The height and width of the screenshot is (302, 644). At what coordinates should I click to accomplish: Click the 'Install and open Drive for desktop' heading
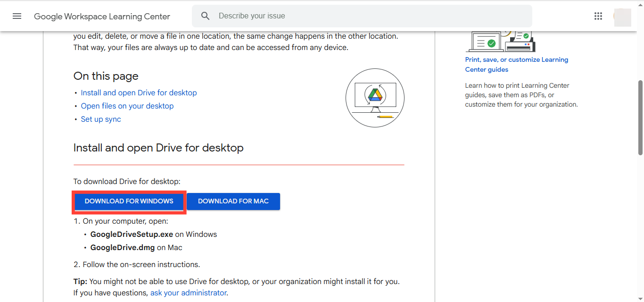click(x=158, y=148)
